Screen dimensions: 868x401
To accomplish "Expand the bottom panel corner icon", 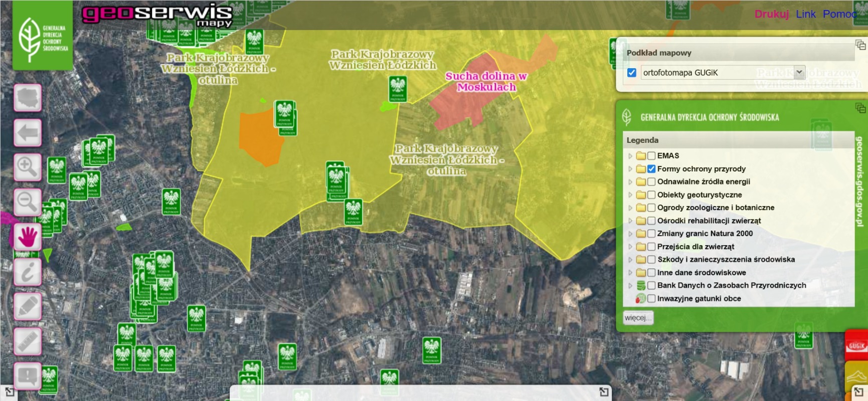I will pyautogui.click(x=604, y=391).
